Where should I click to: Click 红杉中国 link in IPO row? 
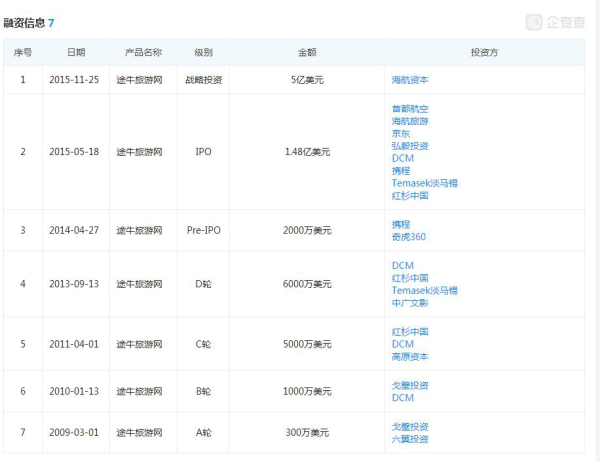click(410, 196)
